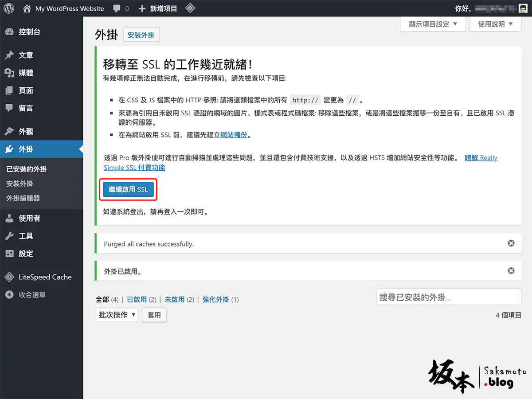Screen dimensions: 532x399
Task: Collapse the sidebar with 收合選單
Action: tap(32, 295)
